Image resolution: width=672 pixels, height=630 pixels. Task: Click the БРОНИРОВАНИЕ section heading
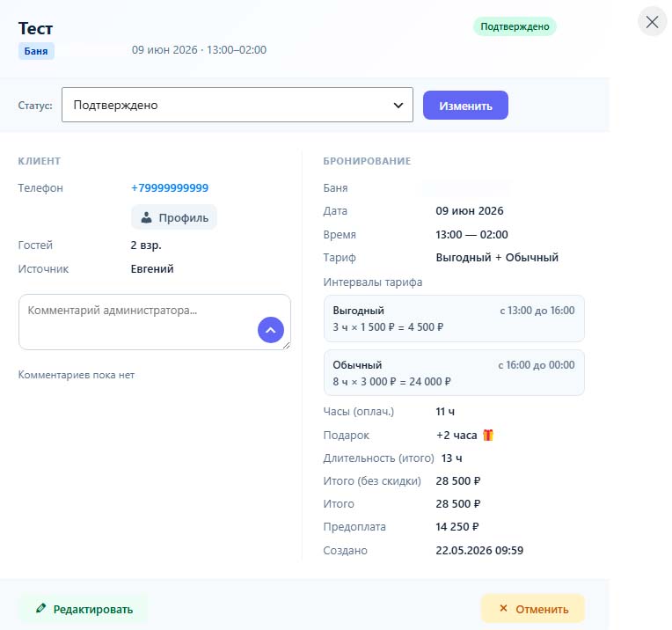(x=367, y=161)
